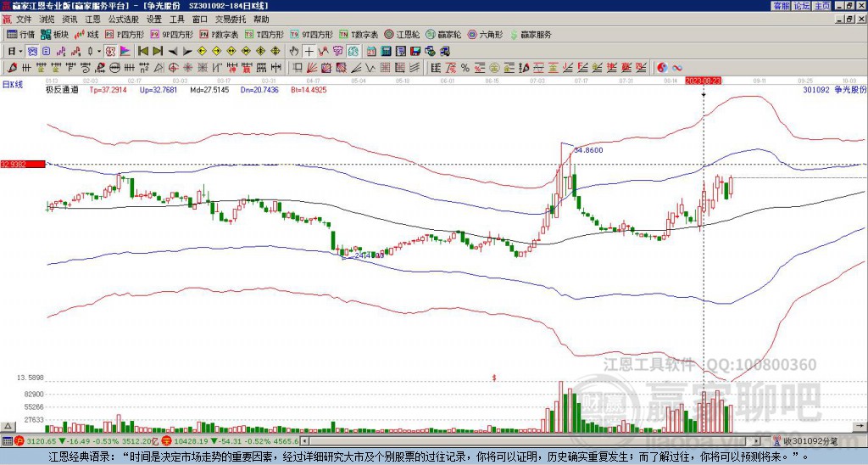
Task: Open the 设置 menu
Action: pos(154,20)
